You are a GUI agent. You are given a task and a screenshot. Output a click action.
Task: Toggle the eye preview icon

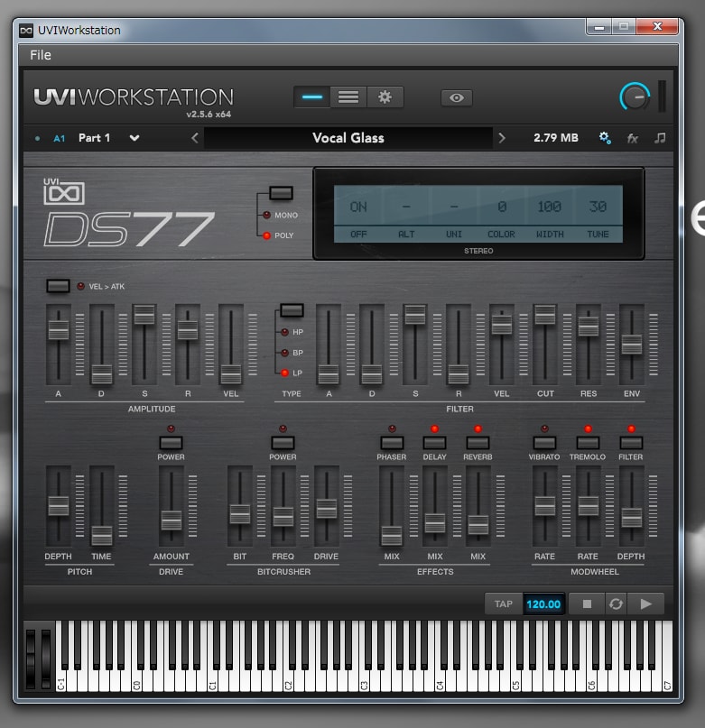457,97
